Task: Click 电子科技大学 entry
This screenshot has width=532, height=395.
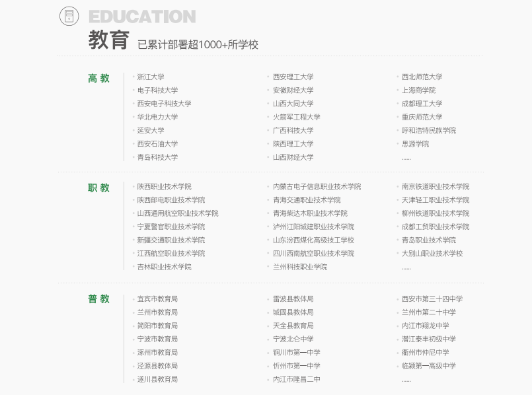Action: pyautogui.click(x=157, y=90)
